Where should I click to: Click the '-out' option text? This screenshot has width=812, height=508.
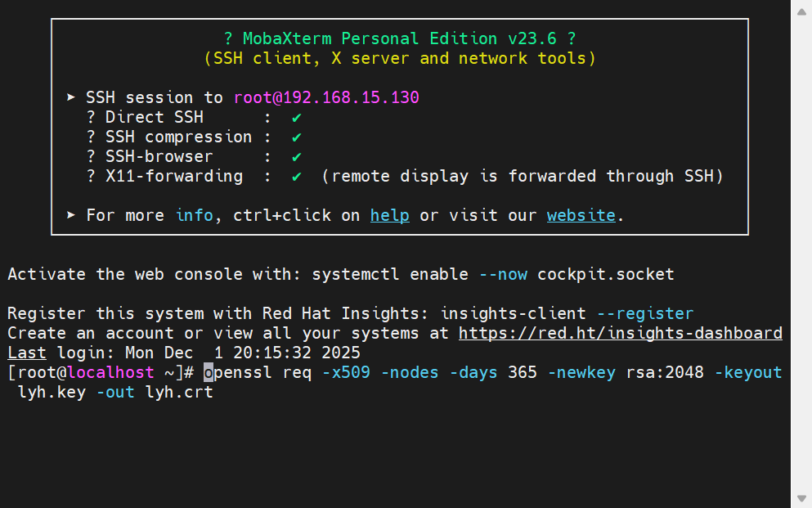click(115, 393)
